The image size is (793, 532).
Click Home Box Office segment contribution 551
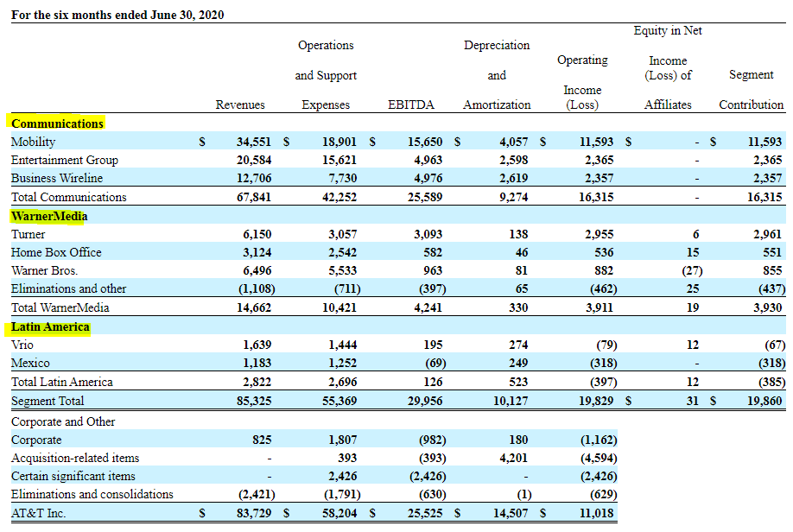(x=773, y=252)
